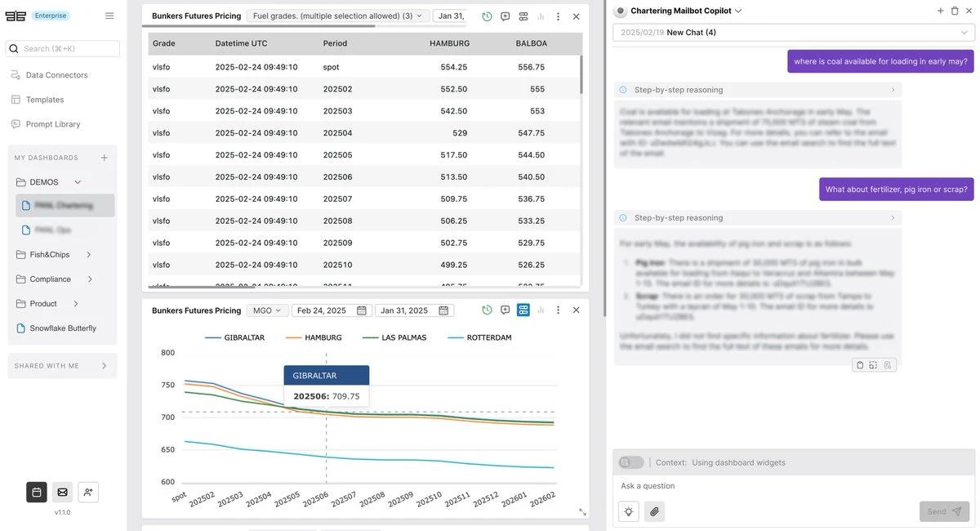Open the mail envelope icon at sidebar bottom
Screen dimensions: 980x531
pyautogui.click(x=62, y=492)
